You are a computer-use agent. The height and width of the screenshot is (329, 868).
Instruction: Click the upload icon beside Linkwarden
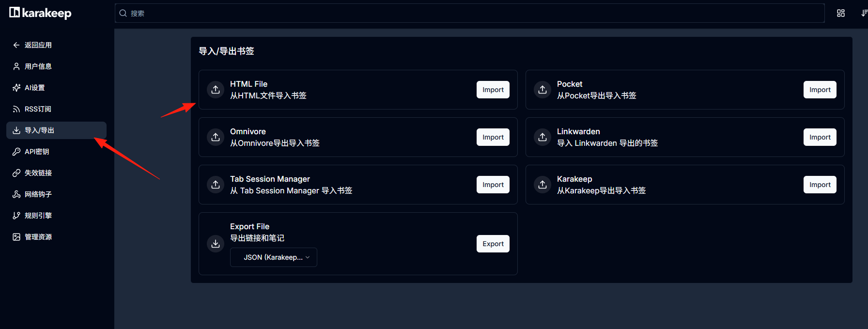[542, 137]
